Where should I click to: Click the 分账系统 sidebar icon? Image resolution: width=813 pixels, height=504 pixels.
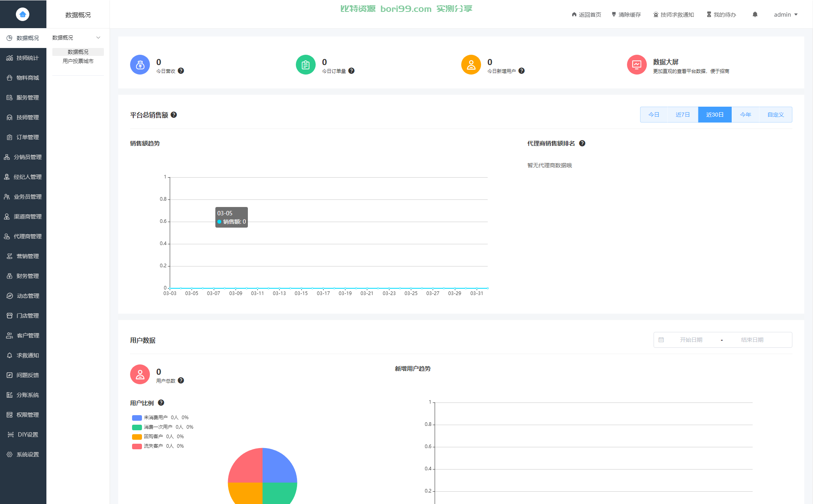point(10,395)
